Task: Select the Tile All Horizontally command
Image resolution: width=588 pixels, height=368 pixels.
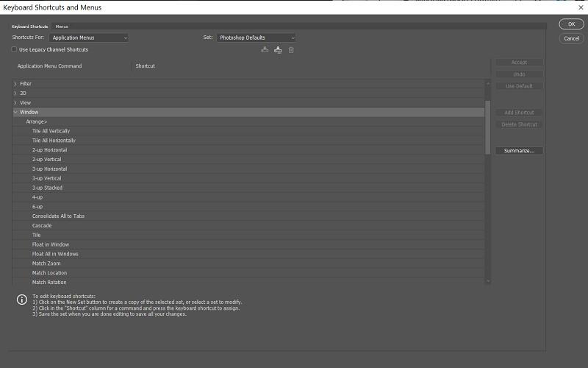Action: tap(248, 141)
